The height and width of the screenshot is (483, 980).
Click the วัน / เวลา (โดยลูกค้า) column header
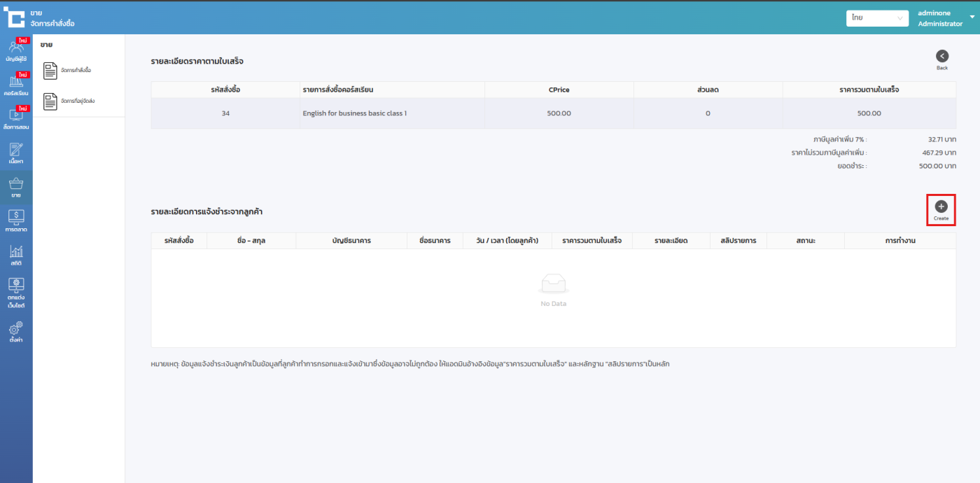point(506,241)
